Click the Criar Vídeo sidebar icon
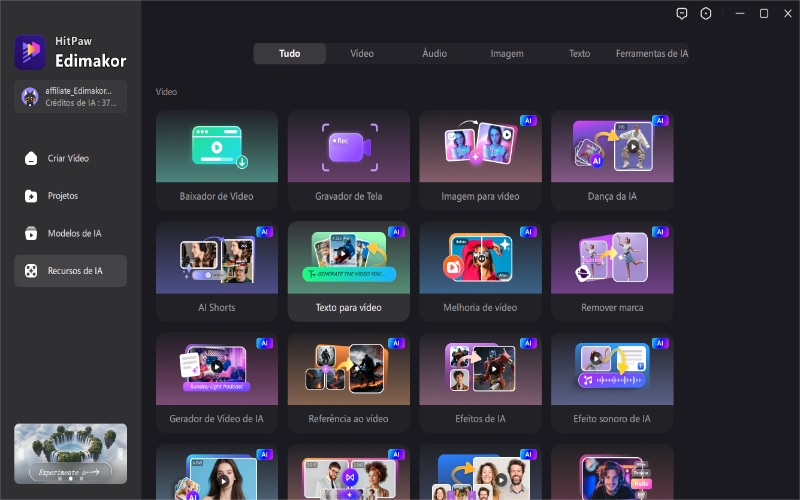This screenshot has height=500, width=800. click(x=31, y=158)
